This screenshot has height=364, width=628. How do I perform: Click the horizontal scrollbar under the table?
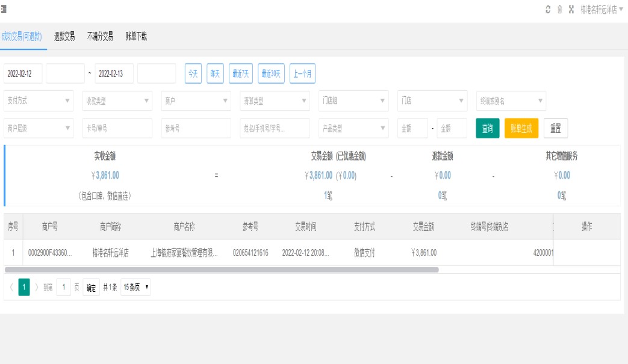tap(222, 270)
